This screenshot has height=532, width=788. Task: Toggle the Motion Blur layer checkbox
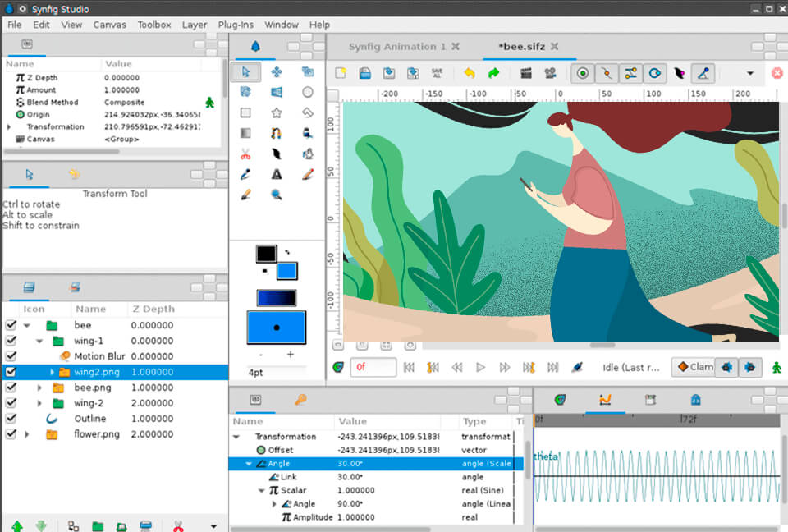[11, 356]
